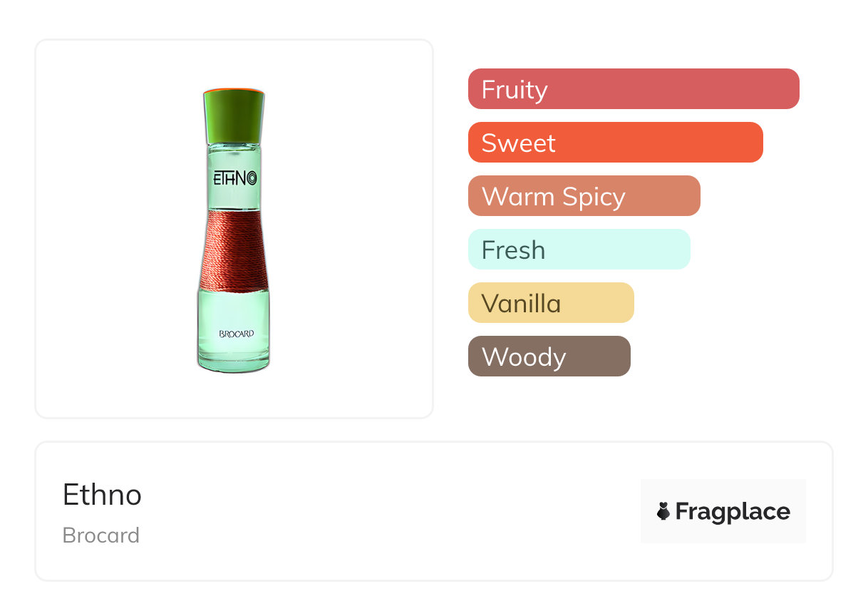The width and height of the screenshot is (868, 616).
Task: Click the clear glass neck below the cap
Action: (234, 152)
